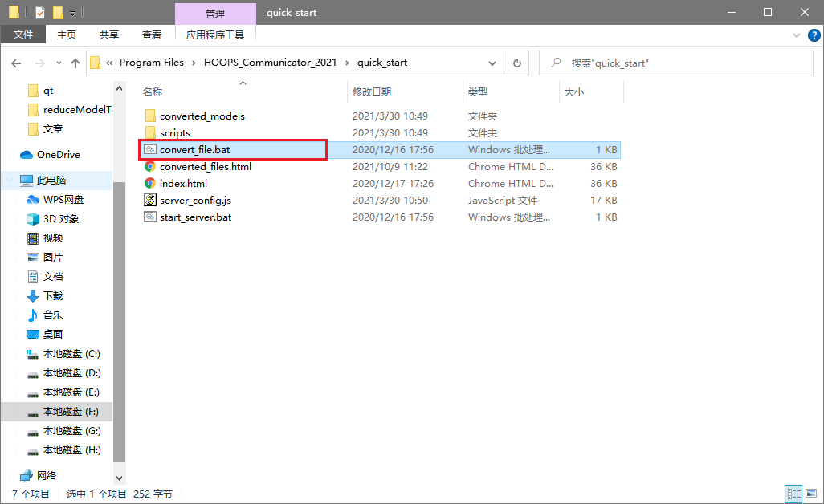Open the 文件 menu tab
Image resolution: width=824 pixels, height=504 pixels.
pyautogui.click(x=23, y=35)
